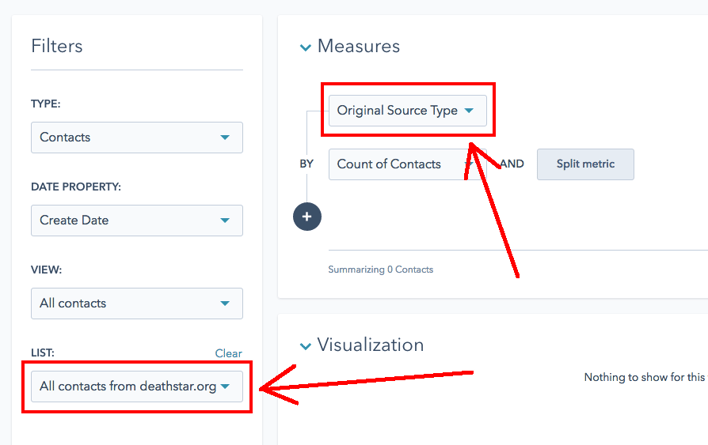Click the 'Nothing to show' message
Image resolution: width=708 pixels, height=445 pixels.
coord(645,378)
